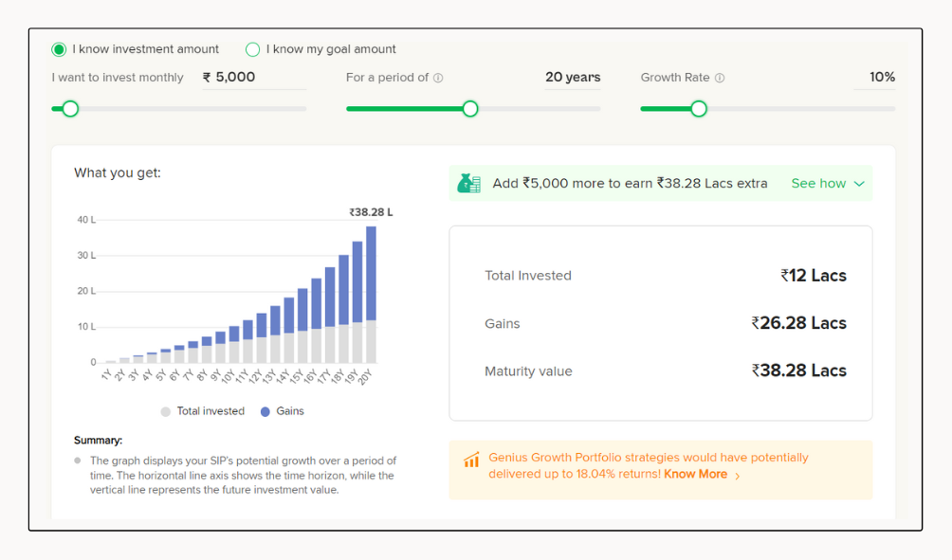Click the blue Gains legend dot
The image size is (952, 560).
point(265,412)
